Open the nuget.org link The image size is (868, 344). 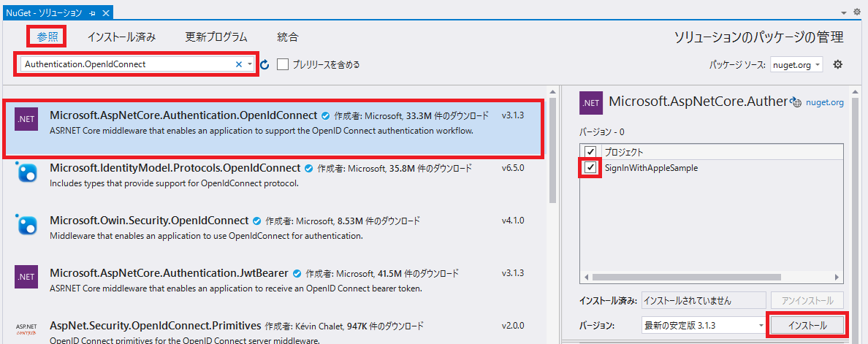825,102
